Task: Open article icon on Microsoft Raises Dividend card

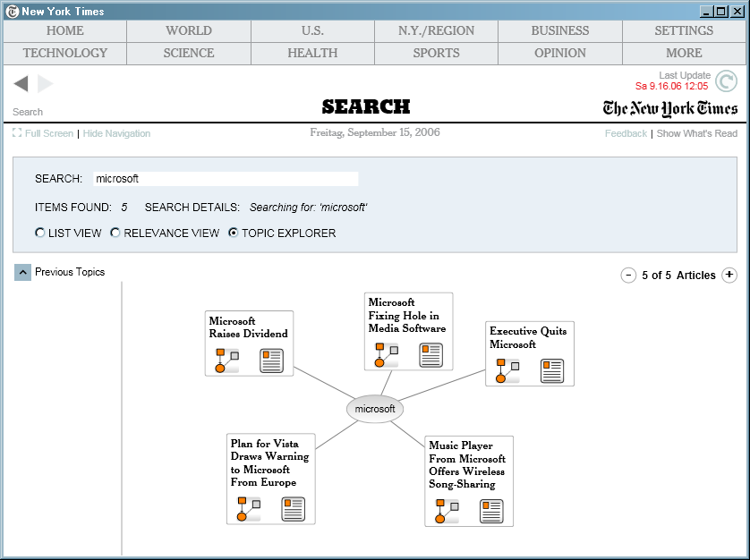Action: [272, 361]
